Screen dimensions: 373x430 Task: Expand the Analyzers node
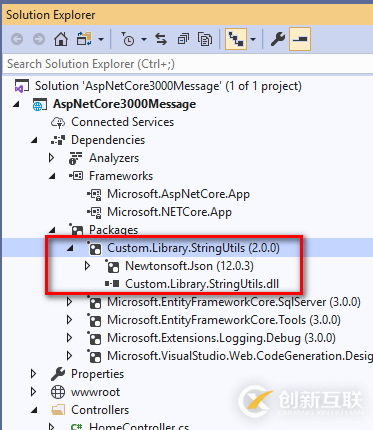pos(52,158)
